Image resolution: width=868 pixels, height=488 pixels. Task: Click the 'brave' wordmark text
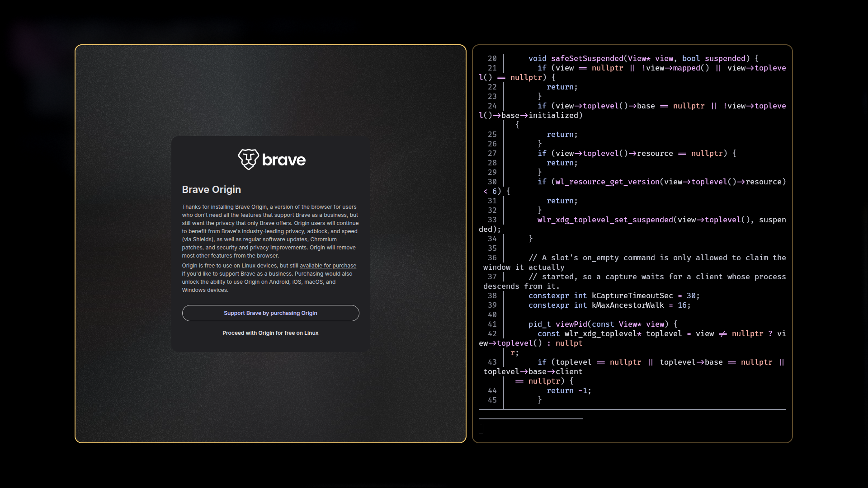click(x=283, y=160)
